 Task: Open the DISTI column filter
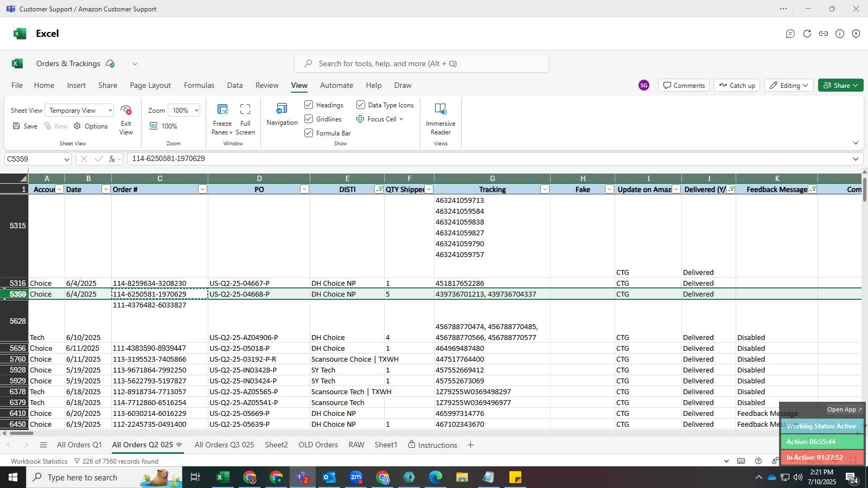[379, 189]
